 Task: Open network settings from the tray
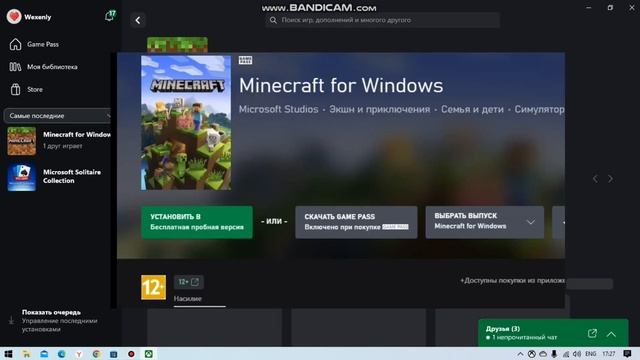click(566, 354)
